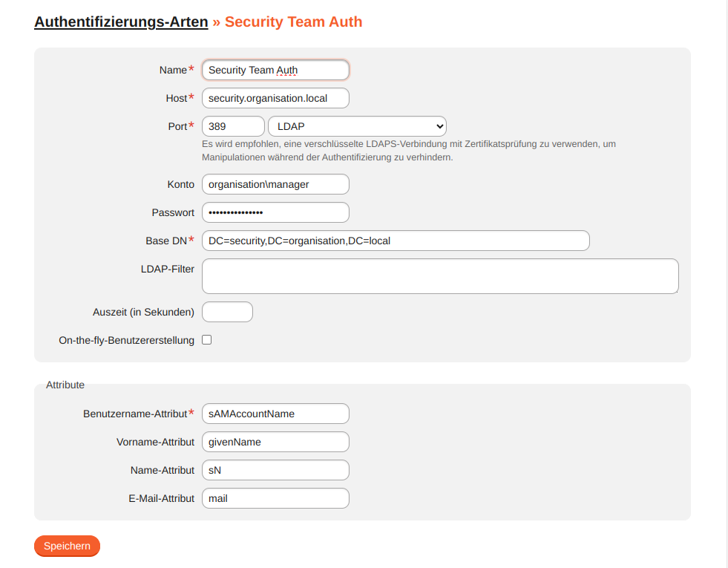Click the Attribute section legend

click(65, 385)
